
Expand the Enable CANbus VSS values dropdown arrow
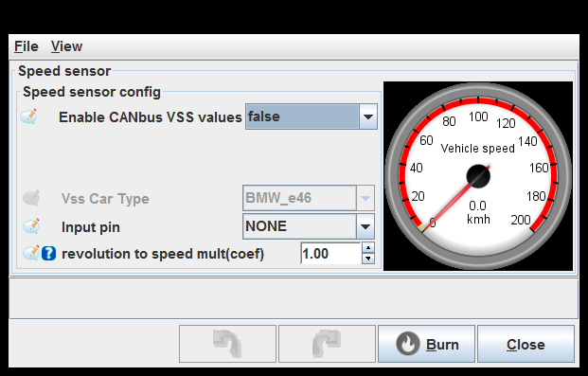point(368,116)
